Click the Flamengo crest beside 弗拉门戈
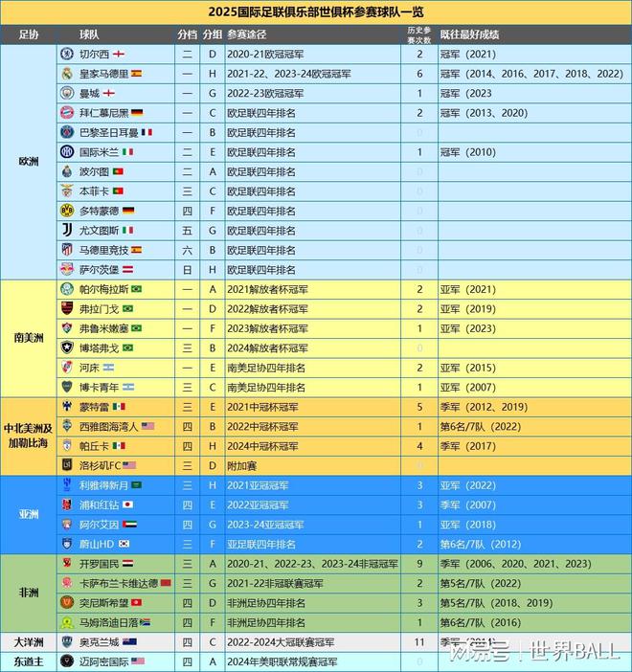 point(67,308)
